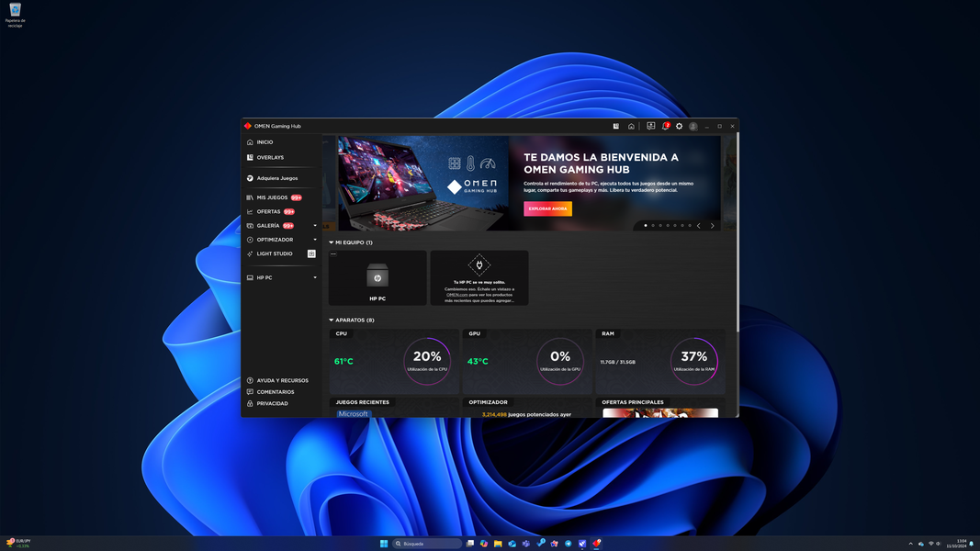Viewport: 980px width, 551px height.
Task: Click the OMEN window vertical scrollbar
Action: [x=738, y=231]
